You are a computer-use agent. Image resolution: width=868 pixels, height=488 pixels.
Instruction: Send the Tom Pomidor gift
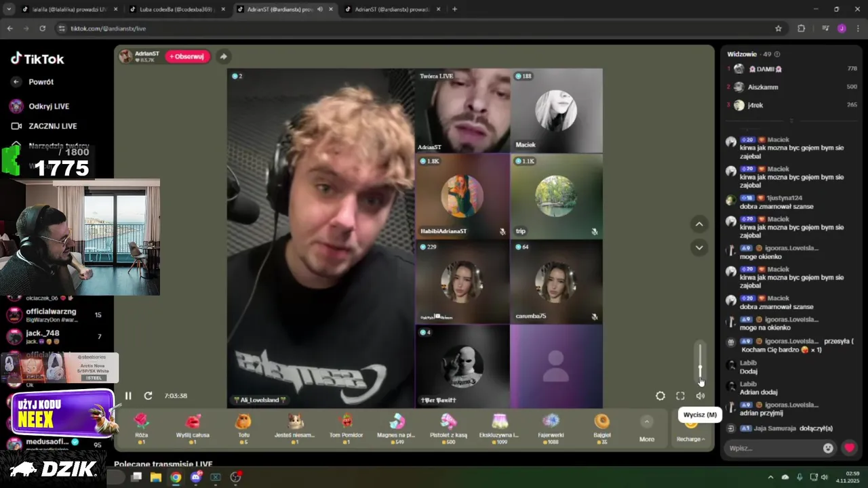(x=346, y=428)
